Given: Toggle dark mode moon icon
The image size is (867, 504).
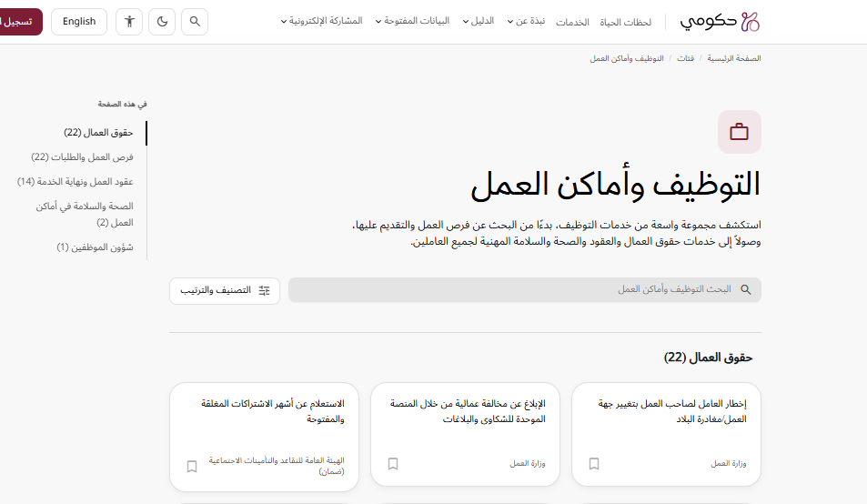Looking at the screenshot, I should pyautogui.click(x=162, y=22).
